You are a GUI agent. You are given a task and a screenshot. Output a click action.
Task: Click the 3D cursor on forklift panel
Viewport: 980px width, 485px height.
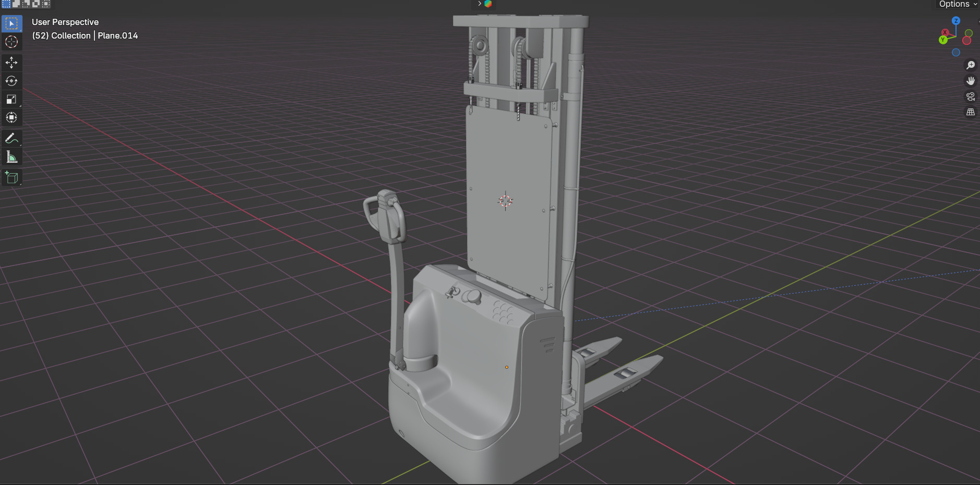505,201
